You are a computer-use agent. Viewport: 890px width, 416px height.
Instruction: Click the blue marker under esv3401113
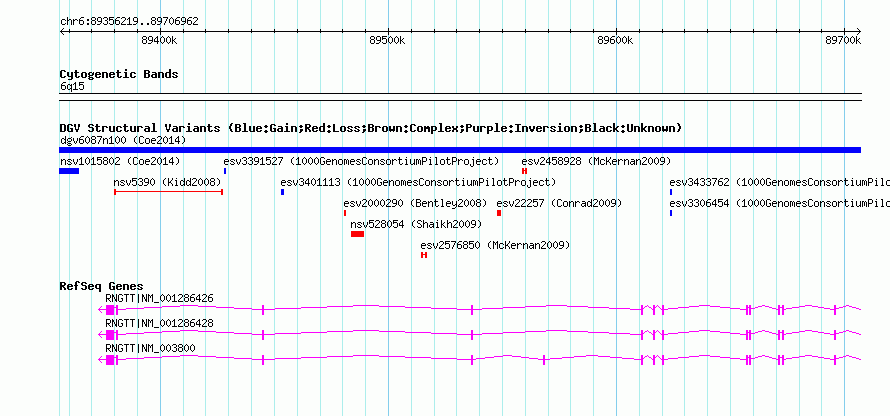tap(282, 192)
